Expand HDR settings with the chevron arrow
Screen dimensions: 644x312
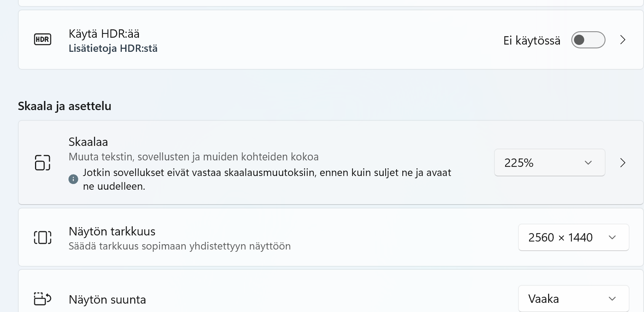pos(623,40)
